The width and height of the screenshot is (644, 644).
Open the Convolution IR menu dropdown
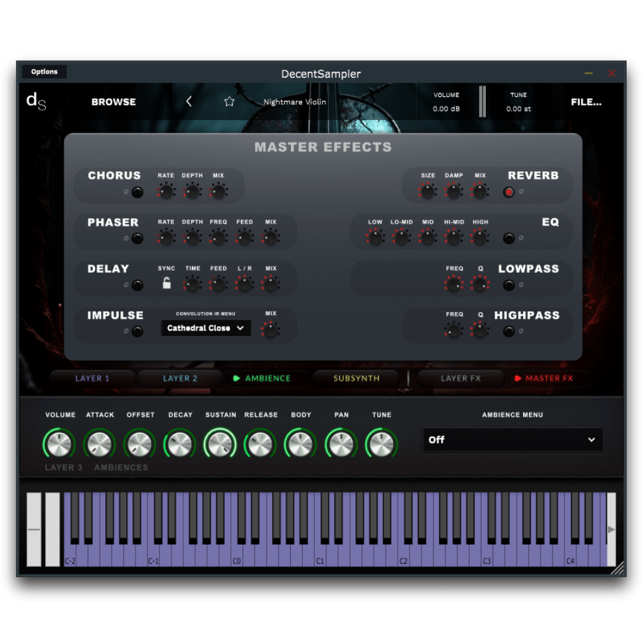click(x=206, y=328)
